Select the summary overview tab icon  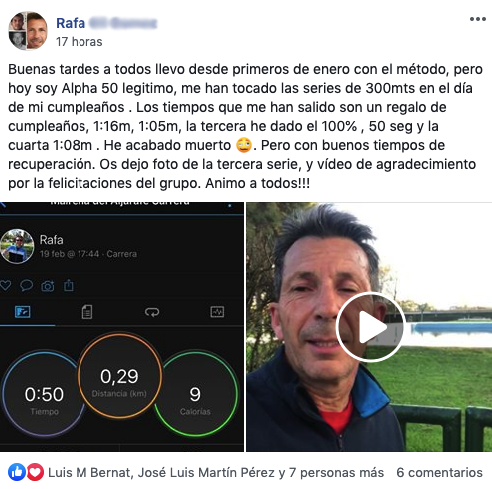click(x=23, y=312)
